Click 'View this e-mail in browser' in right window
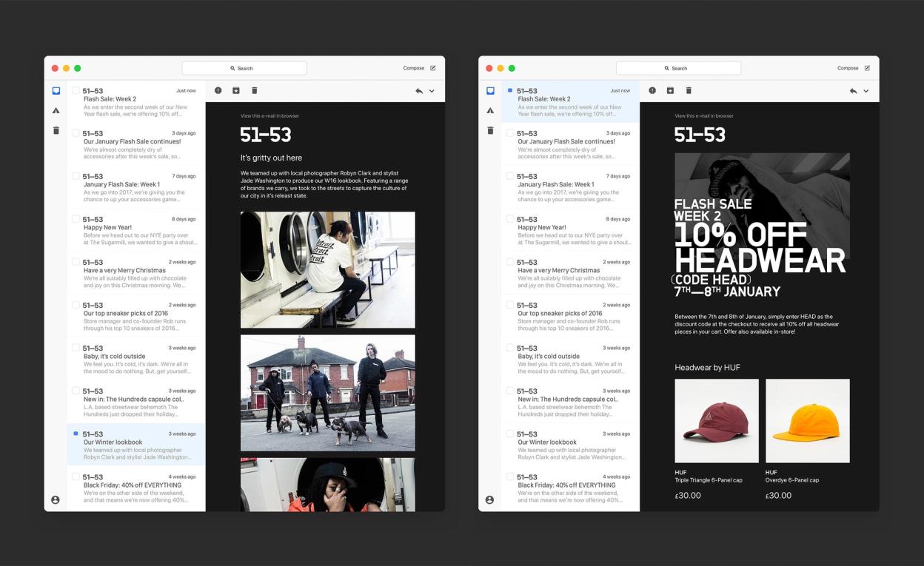Viewport: 924px width, 566px height. tap(704, 116)
